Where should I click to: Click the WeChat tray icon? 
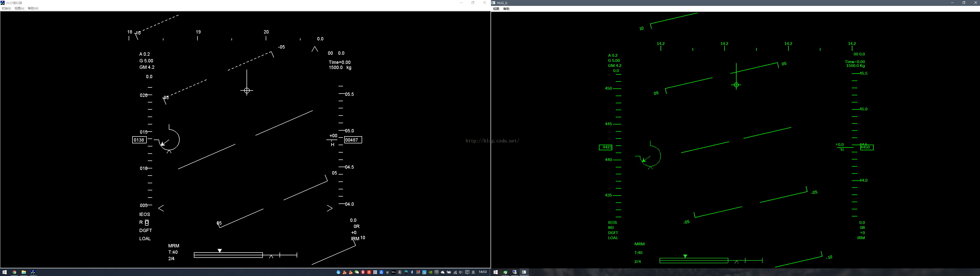(x=357, y=272)
